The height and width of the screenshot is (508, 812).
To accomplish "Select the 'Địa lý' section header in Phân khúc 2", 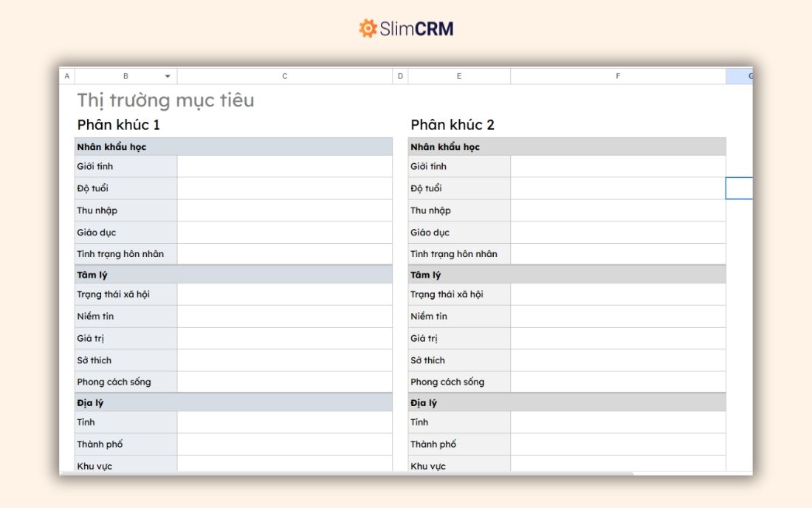I will [567, 402].
